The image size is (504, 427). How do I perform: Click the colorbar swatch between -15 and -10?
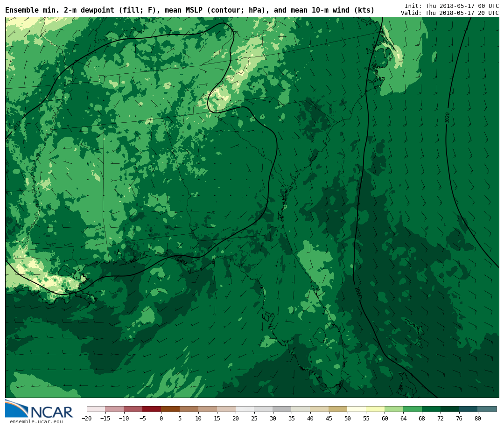(x=114, y=409)
